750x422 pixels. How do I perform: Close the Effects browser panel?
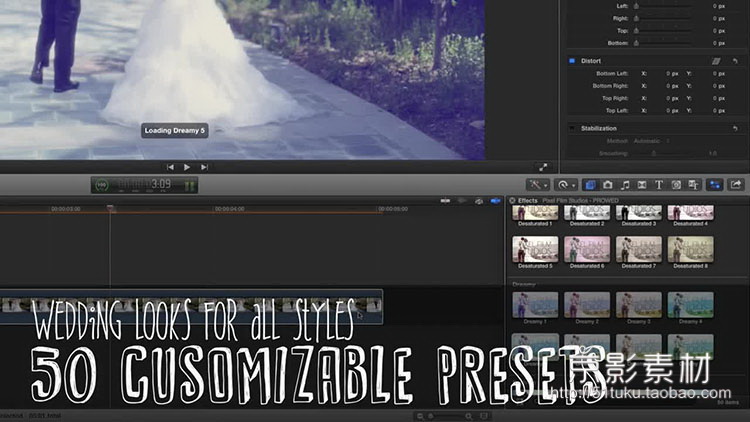point(512,200)
